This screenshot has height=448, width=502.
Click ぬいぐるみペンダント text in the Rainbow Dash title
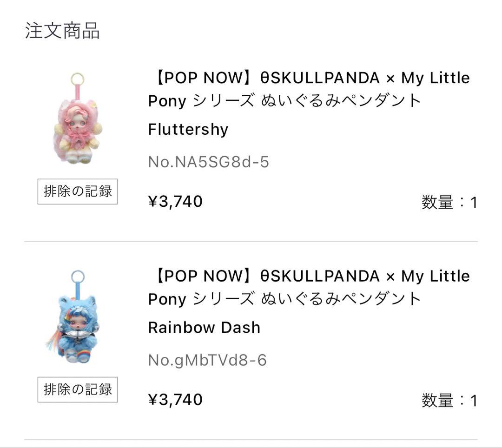click(341, 299)
